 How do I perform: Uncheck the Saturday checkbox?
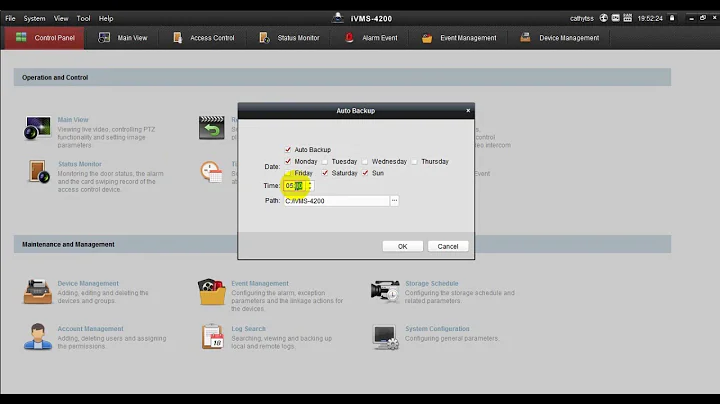click(x=325, y=173)
